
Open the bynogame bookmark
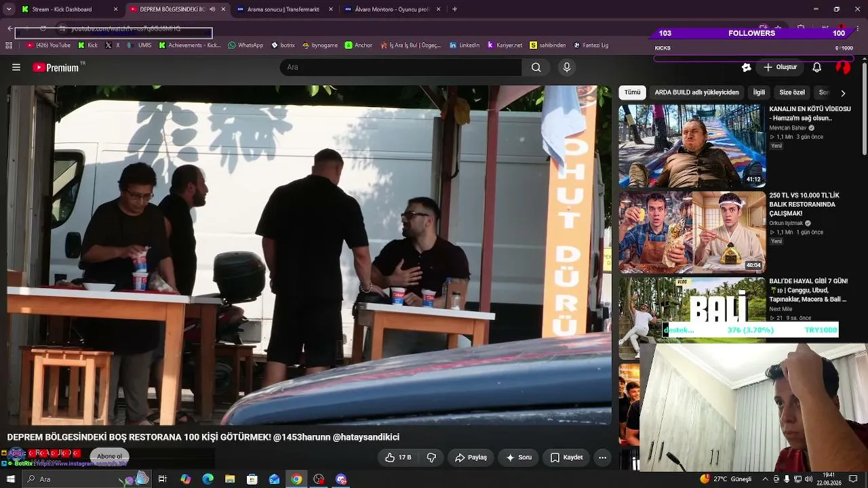click(320, 45)
